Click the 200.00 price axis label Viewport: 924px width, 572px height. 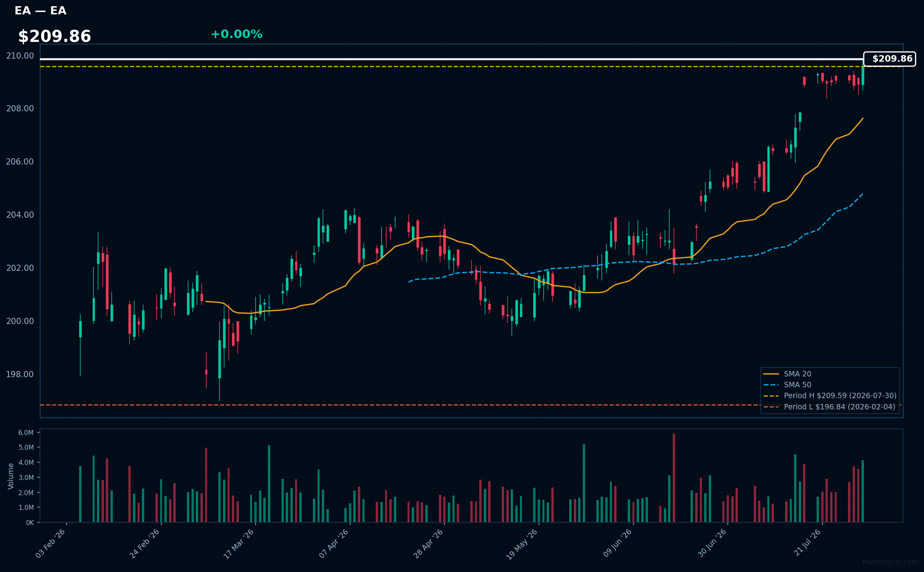[20, 321]
